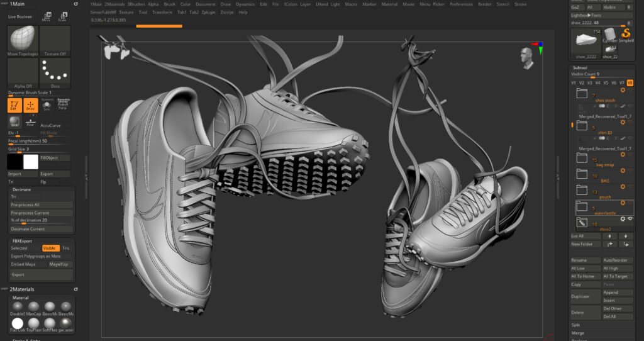Expand the shirt ID folder

[582, 126]
